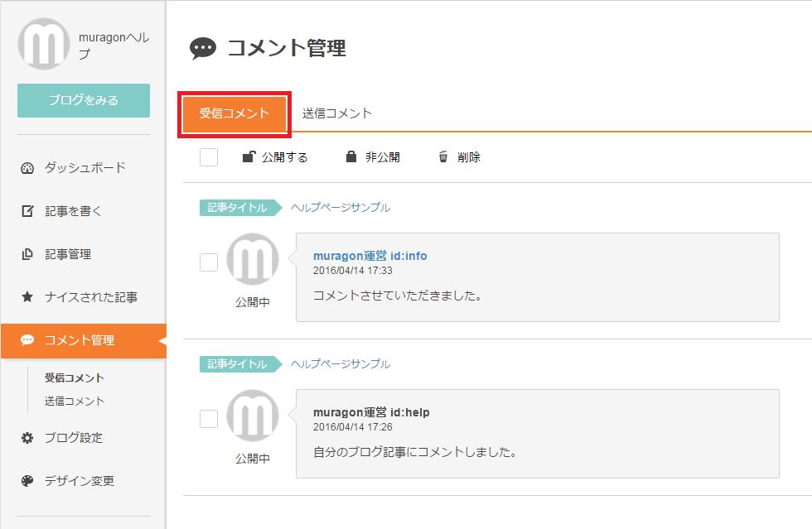Click the trash can 削除 icon
Screen dimensions: 812x529
tap(443, 156)
